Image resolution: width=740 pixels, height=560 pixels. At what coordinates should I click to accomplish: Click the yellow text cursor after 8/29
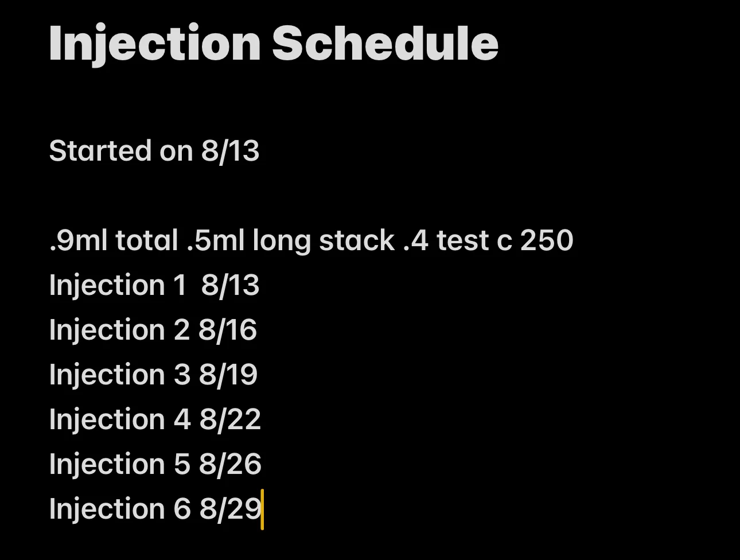tap(262, 510)
